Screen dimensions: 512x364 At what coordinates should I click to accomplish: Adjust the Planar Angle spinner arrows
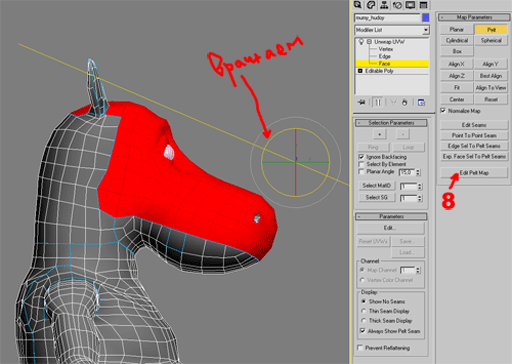[418, 172]
